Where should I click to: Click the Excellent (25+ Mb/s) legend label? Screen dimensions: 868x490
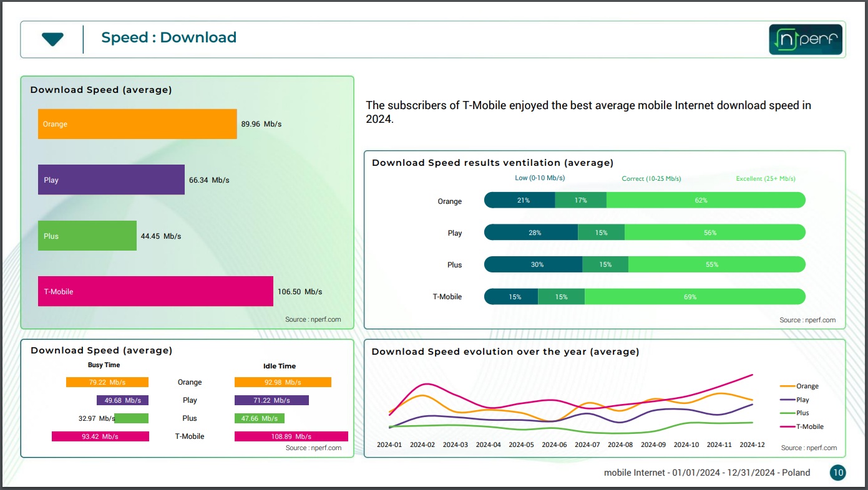tap(765, 179)
